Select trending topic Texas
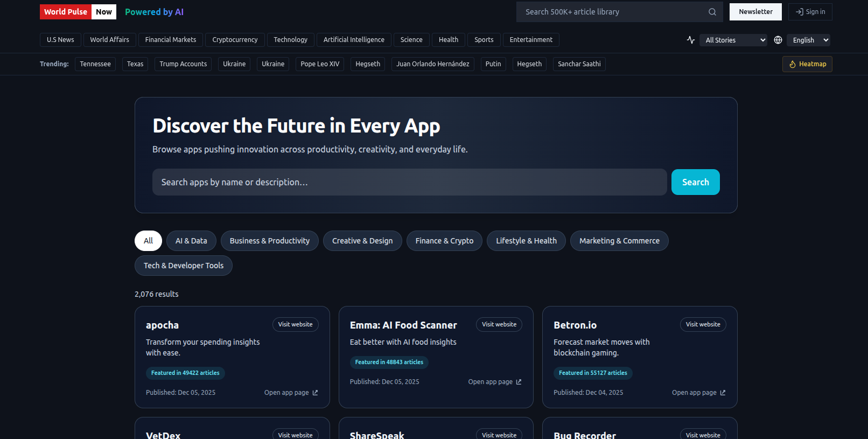Screen dimensions: 868x439 135,64
